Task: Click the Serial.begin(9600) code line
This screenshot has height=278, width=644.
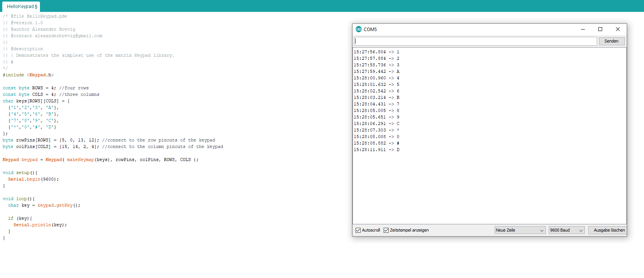Action: 33,179
